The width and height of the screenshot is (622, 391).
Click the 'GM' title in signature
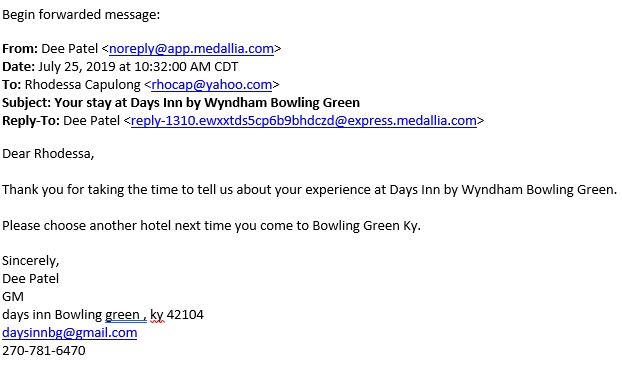tap(13, 297)
